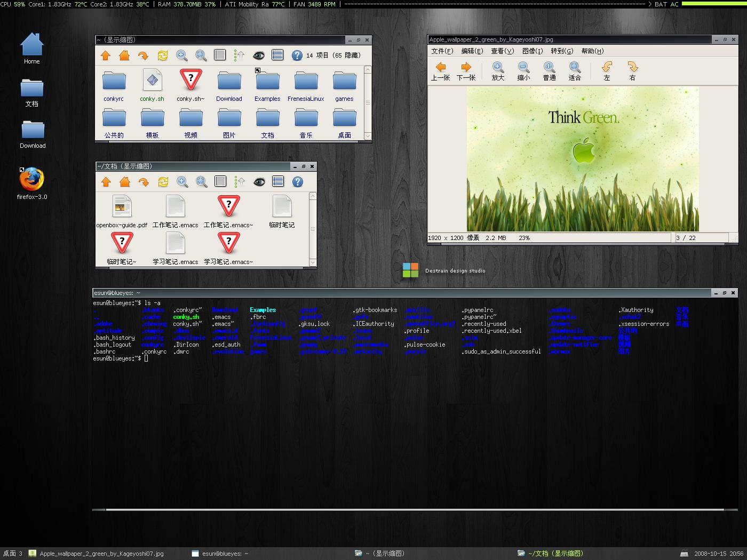
Task: Open the 查看(V) menu in image viewer
Action: point(503,51)
